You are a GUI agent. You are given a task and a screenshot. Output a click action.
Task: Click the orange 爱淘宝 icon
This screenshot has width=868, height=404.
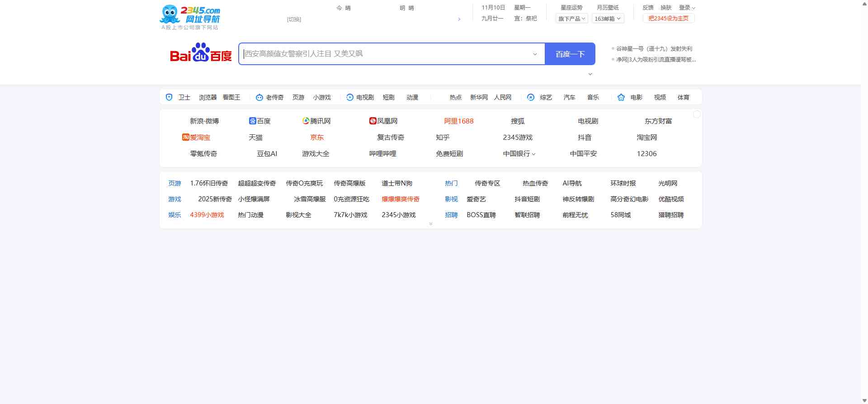(185, 137)
